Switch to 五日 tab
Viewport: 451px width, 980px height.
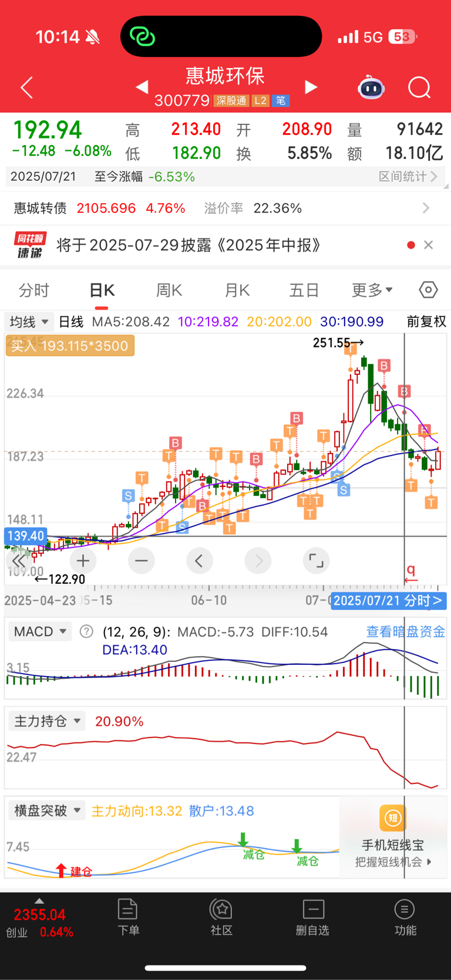pos(304,290)
